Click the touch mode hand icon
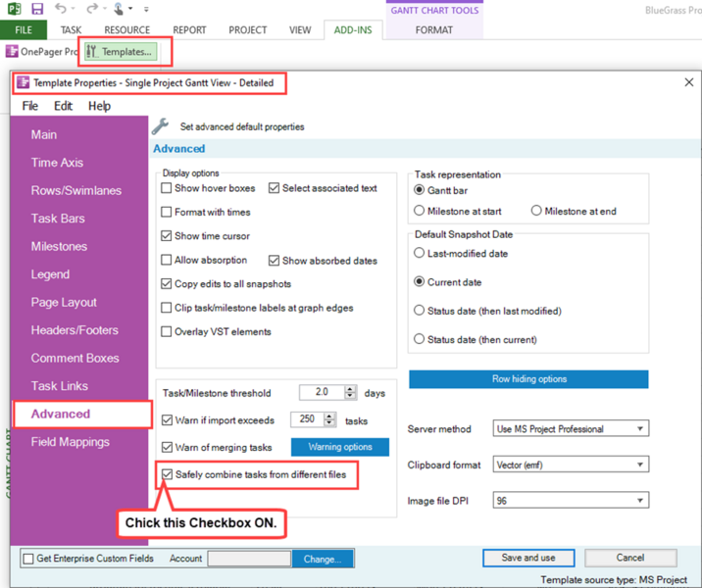The image size is (702, 588). [x=119, y=9]
